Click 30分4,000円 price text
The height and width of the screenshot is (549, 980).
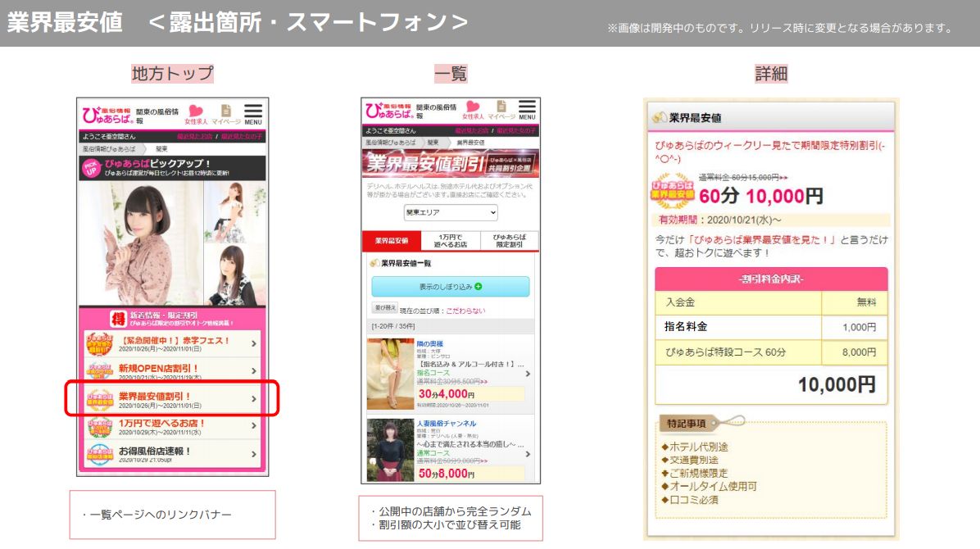[x=447, y=394]
